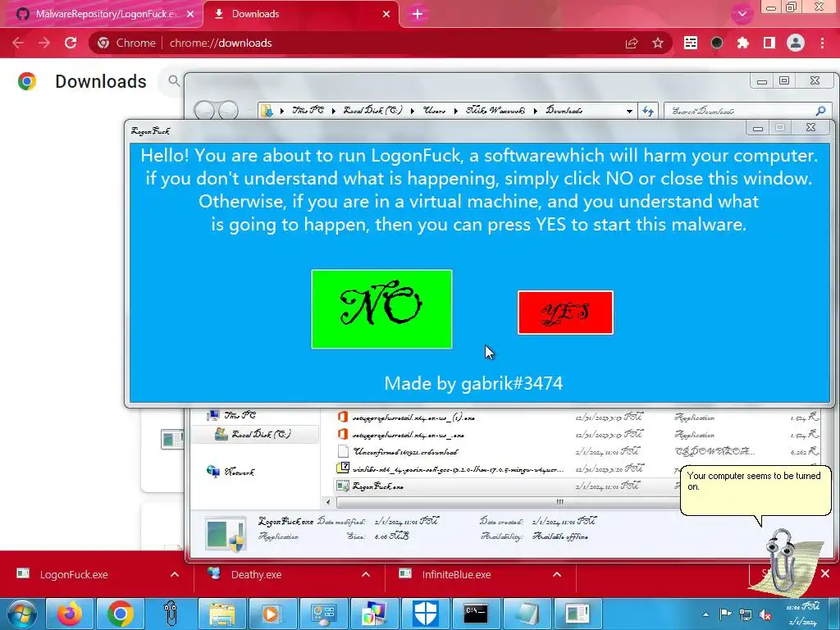Click the downloads page search magnifier
The height and width of the screenshot is (630, 840).
(174, 81)
